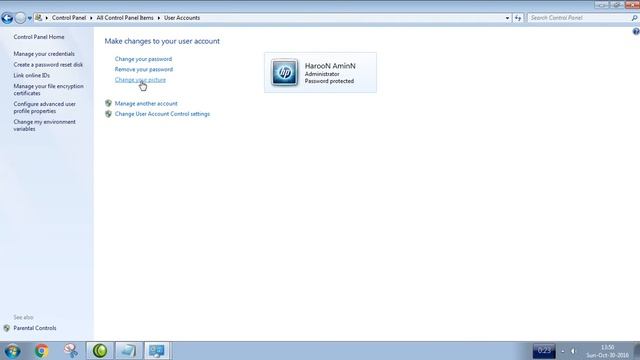Minimize the Control Panel window
This screenshot has width=640, height=360.
pyautogui.click(x=602, y=4)
